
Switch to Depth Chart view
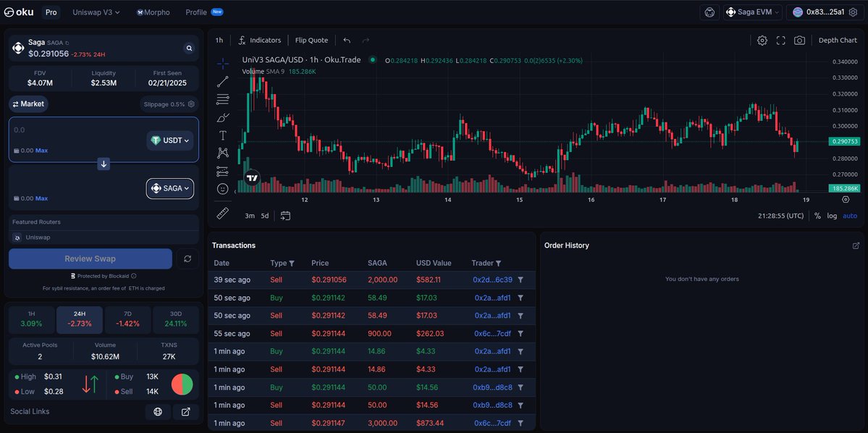click(838, 41)
